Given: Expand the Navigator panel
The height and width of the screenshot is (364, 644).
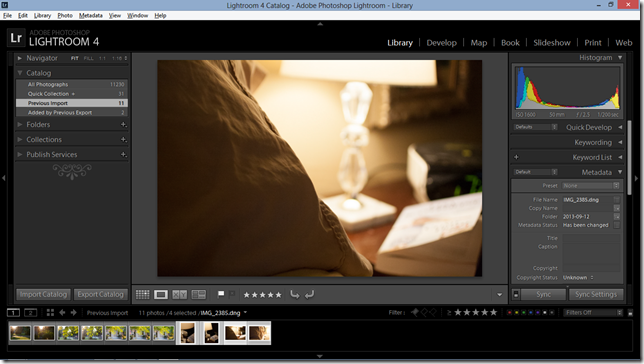Looking at the screenshot, I should click(19, 58).
